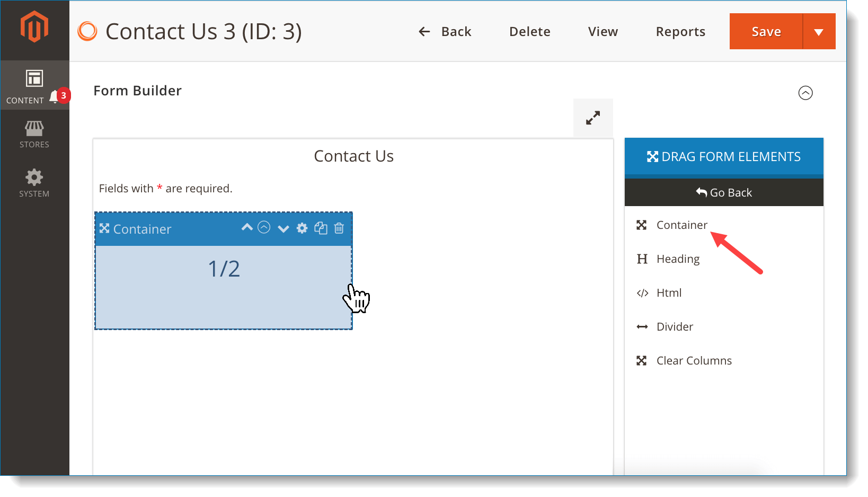Open Container settings gear

pos(302,228)
